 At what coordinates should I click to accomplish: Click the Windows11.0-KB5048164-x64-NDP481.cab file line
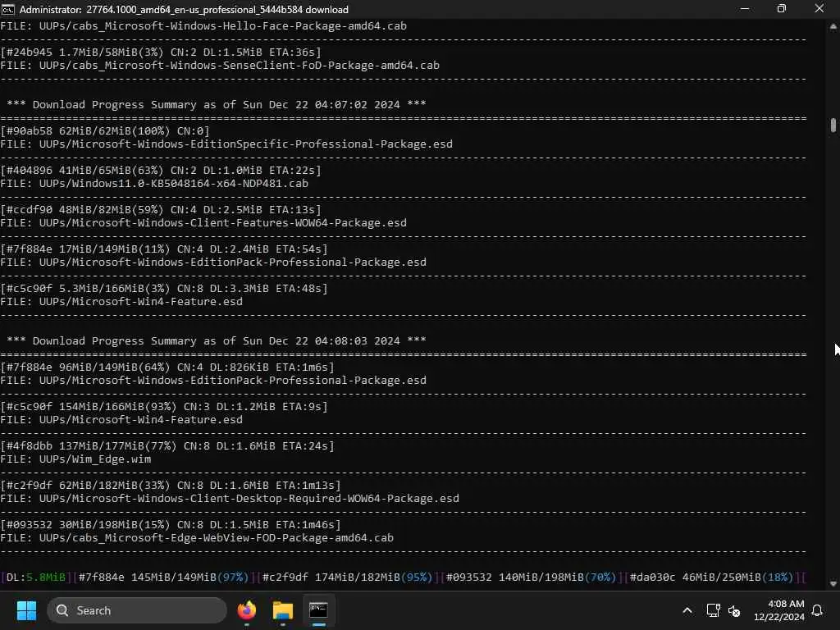154,183
